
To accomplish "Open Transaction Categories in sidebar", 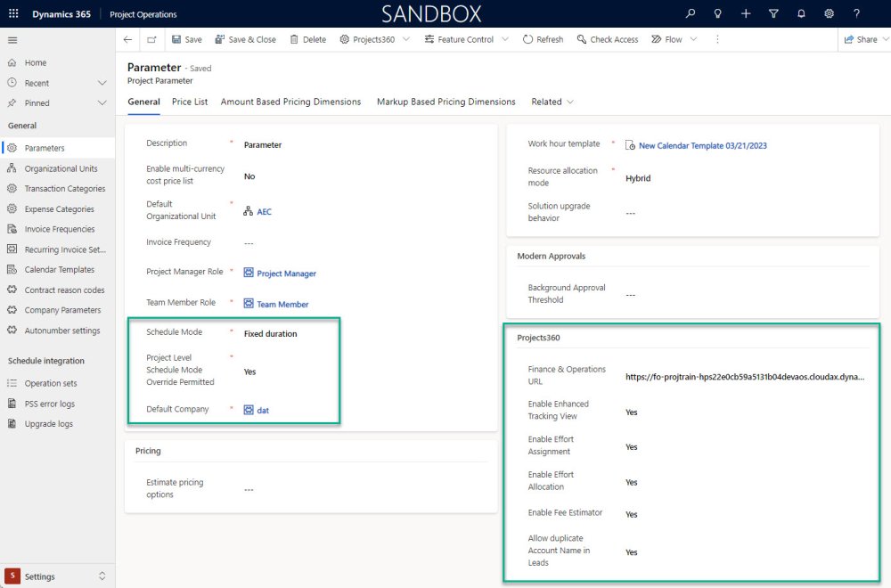I will click(x=57, y=189).
